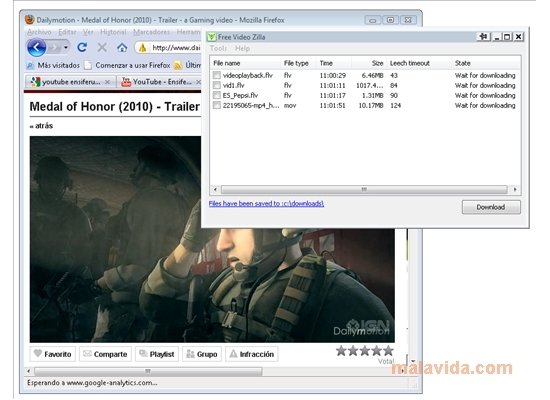
Task: Click the 10.17MB size cell
Action: coord(371,106)
